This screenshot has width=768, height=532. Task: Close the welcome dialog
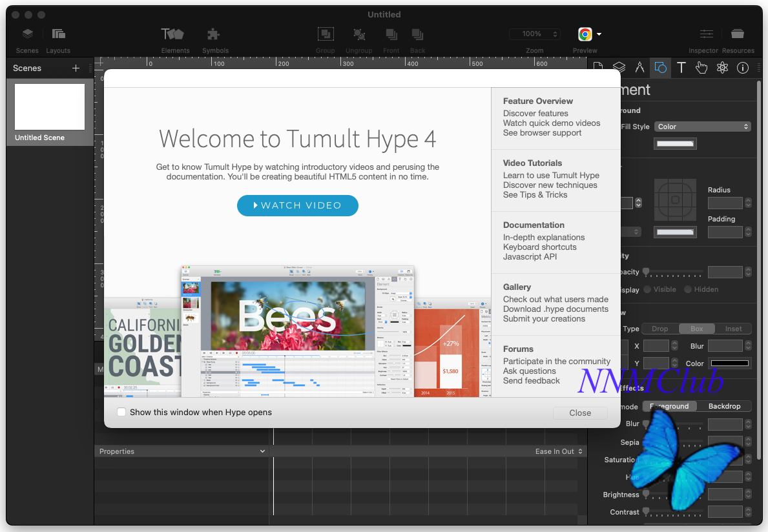click(x=580, y=413)
